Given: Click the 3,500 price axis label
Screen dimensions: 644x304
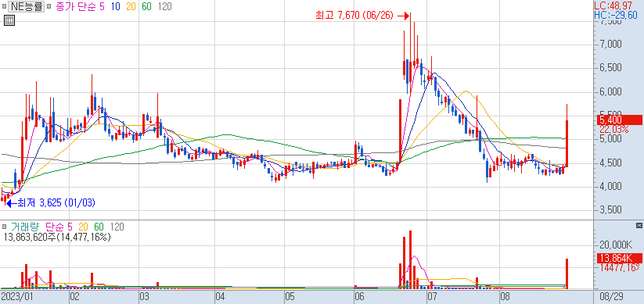Looking at the screenshot, I should 610,210.
